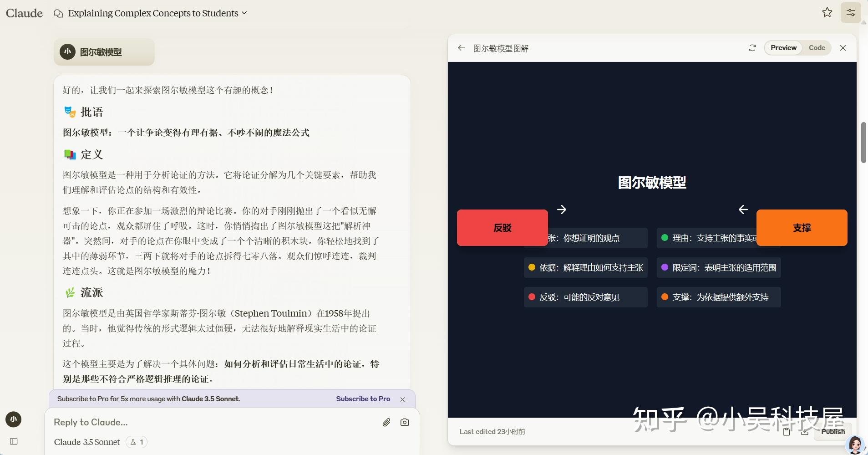868x455 pixels.
Task: Refresh the artifact version
Action: click(x=753, y=48)
